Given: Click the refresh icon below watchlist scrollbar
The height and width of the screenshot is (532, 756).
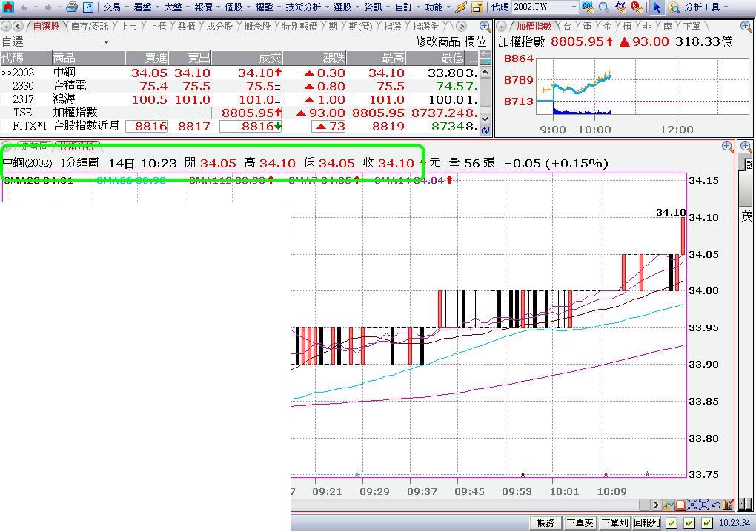Looking at the screenshot, I should 485,130.
